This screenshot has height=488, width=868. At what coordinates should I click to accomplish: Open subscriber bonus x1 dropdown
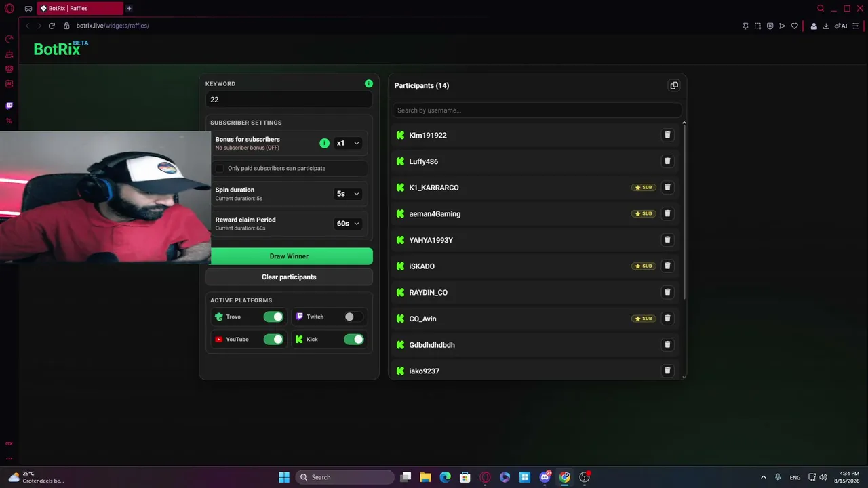(348, 143)
